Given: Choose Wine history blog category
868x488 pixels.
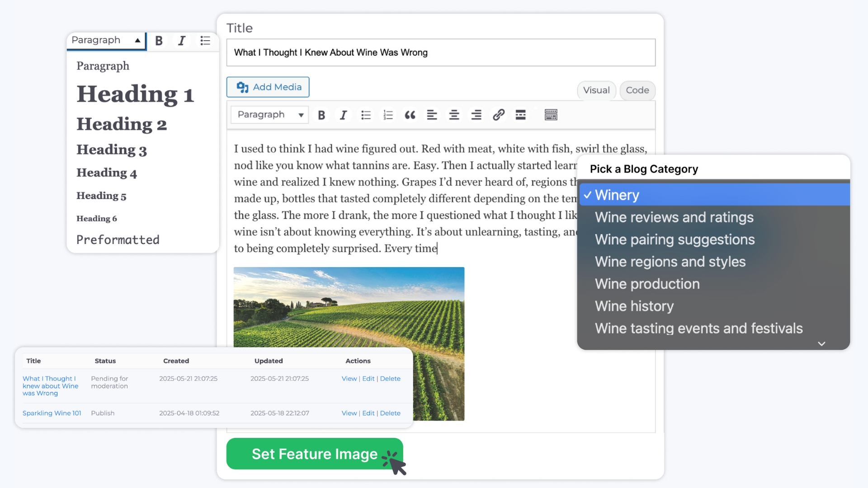Looking at the screenshot, I should click(634, 306).
